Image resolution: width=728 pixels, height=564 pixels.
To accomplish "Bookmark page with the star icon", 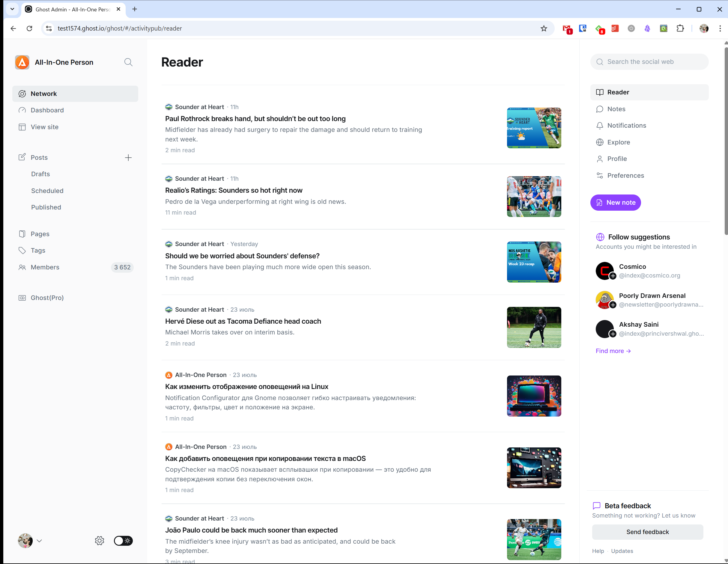I will coord(544,28).
